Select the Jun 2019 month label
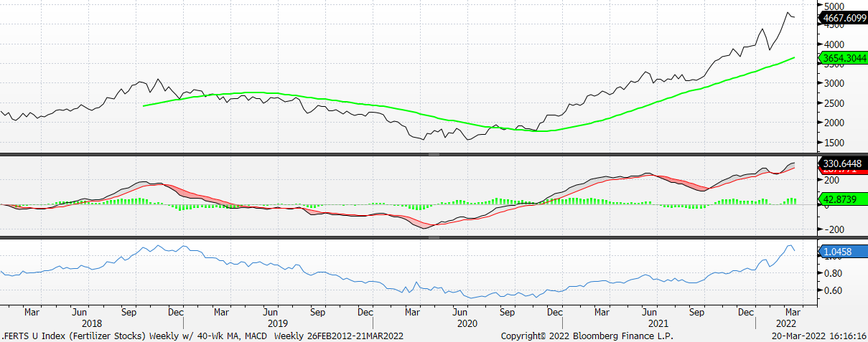Viewport: 868px width, 342px height. click(270, 313)
